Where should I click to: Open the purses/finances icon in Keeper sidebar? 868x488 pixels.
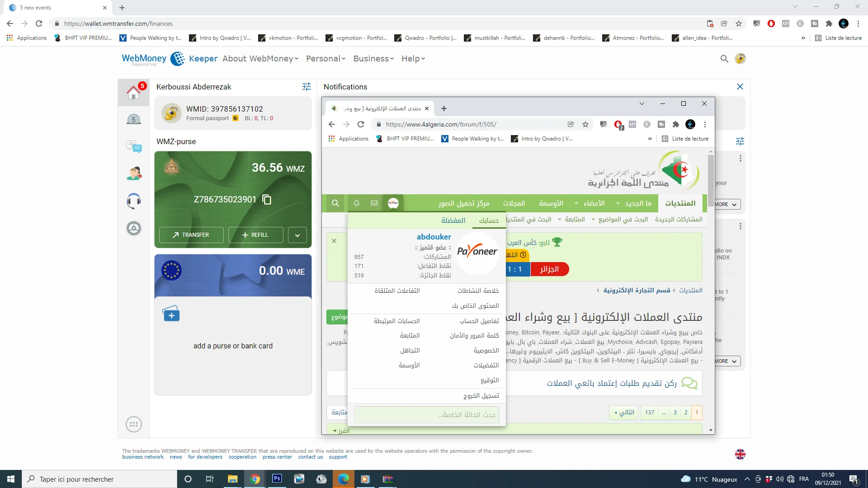click(133, 119)
